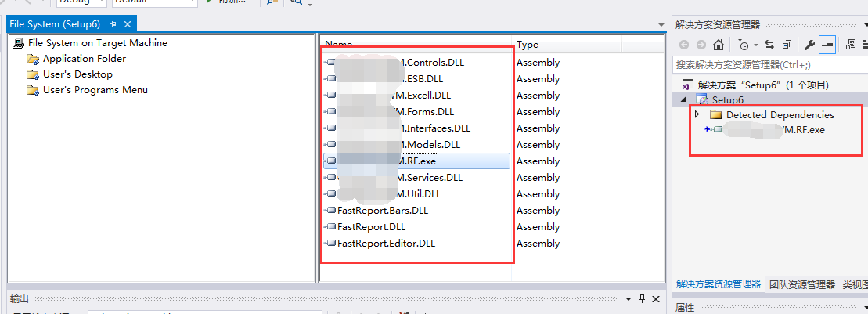Switch to the 团队资源管理器 tab
Screen dimensions: 868x314
[801, 284]
